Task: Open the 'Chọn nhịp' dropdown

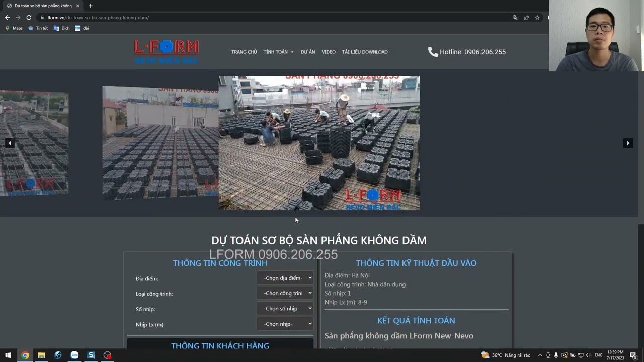Action: 285,324
